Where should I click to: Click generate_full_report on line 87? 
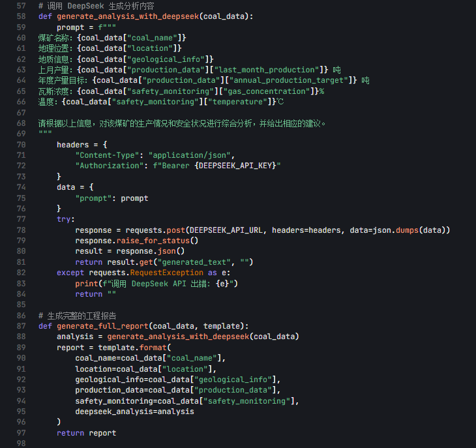pos(102,326)
